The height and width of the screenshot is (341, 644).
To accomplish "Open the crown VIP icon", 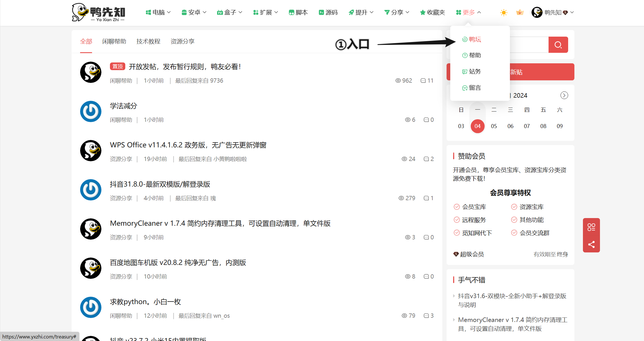I will pos(520,12).
